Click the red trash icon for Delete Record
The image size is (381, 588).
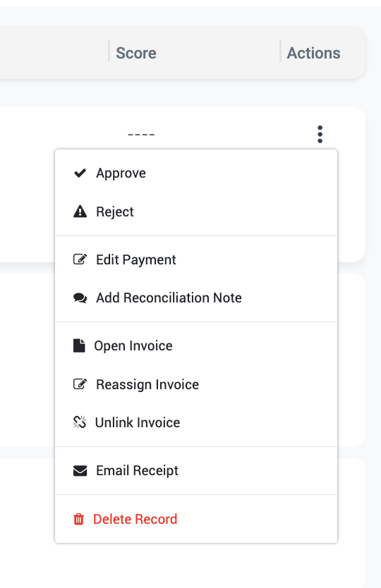click(x=78, y=520)
